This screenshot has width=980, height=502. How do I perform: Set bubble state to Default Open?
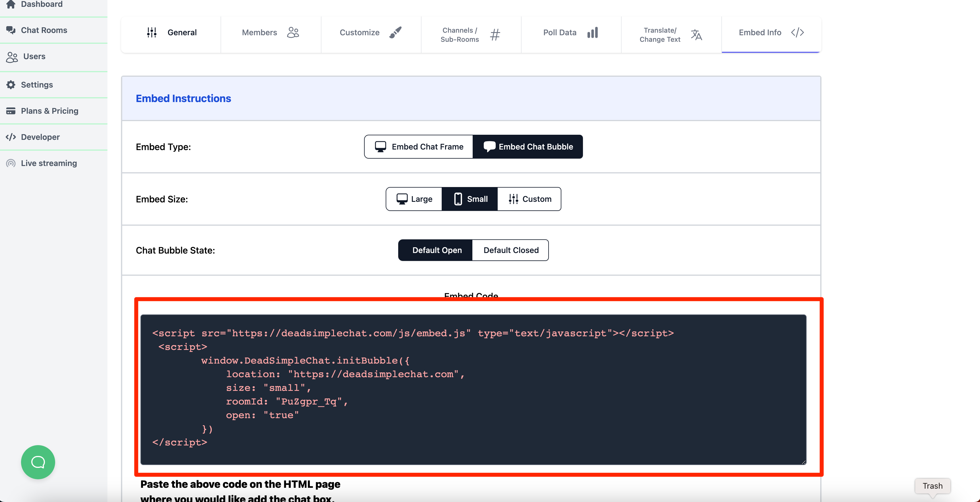click(436, 250)
